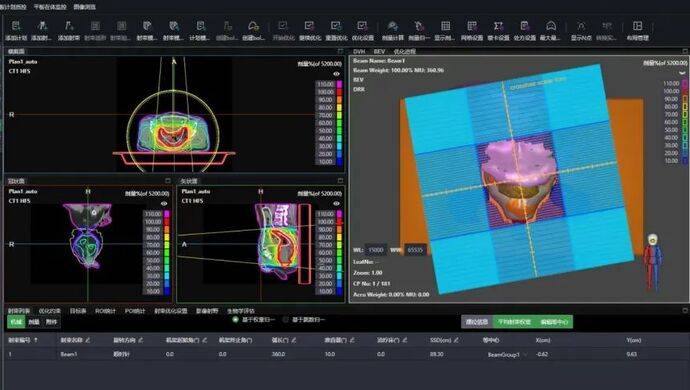The image size is (690, 390).
Task: Select the 基于跳数归一 radio button
Action: [x=286, y=320]
